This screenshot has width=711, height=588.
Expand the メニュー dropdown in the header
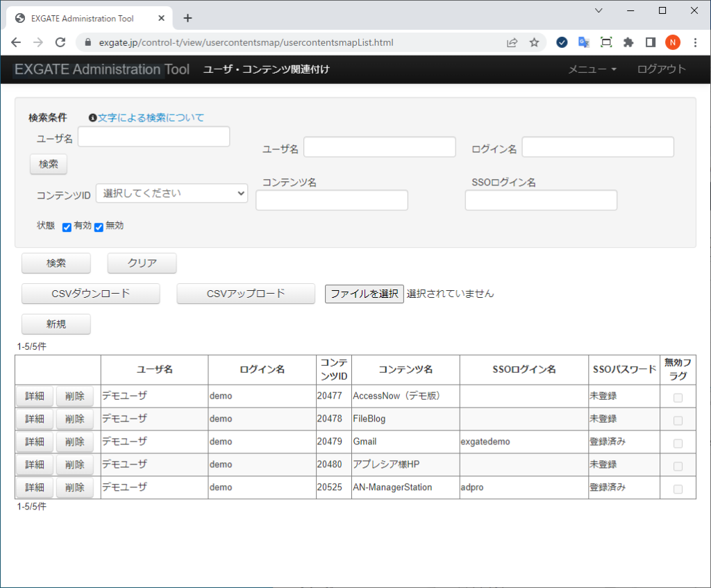click(591, 69)
